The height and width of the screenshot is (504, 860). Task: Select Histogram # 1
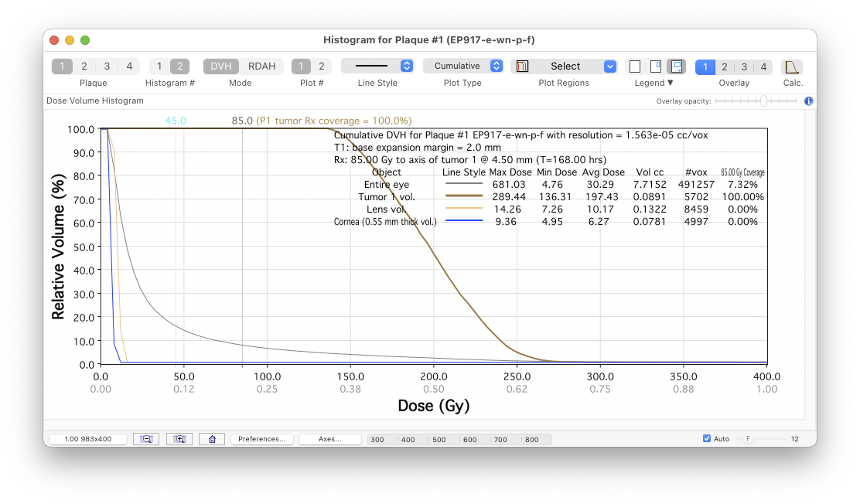pos(159,66)
